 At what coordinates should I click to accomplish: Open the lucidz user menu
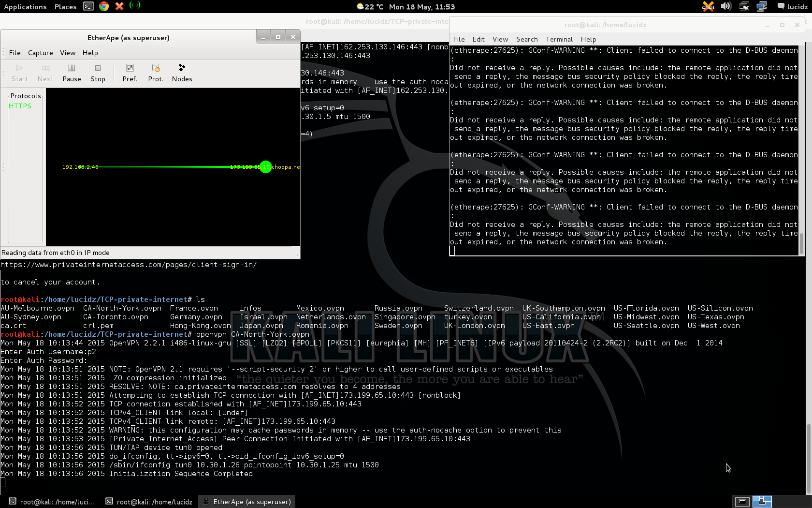[x=792, y=7]
